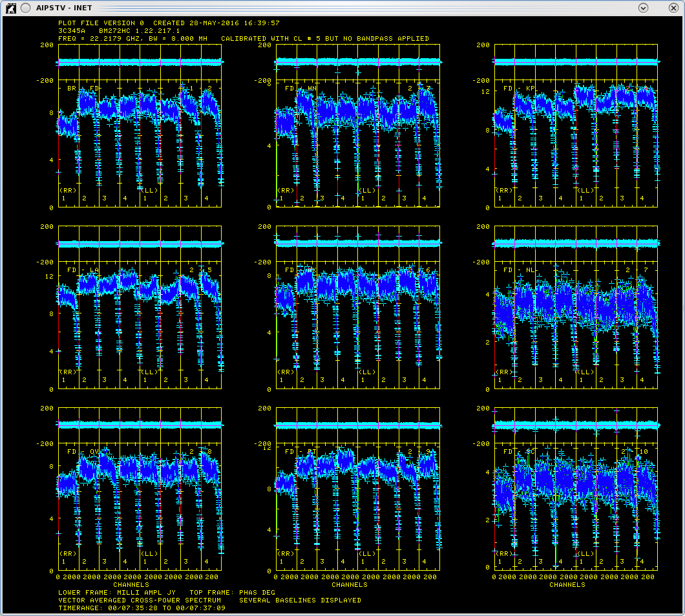Screen dimensions: 685x616
Task: Click the phase frame above FD - NL plot
Action: 576,244
